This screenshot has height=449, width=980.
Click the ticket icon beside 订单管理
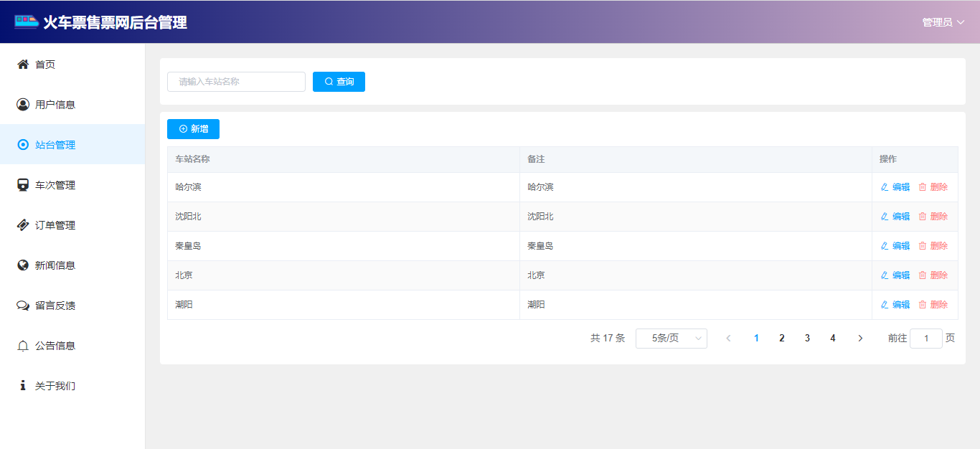[23, 225]
